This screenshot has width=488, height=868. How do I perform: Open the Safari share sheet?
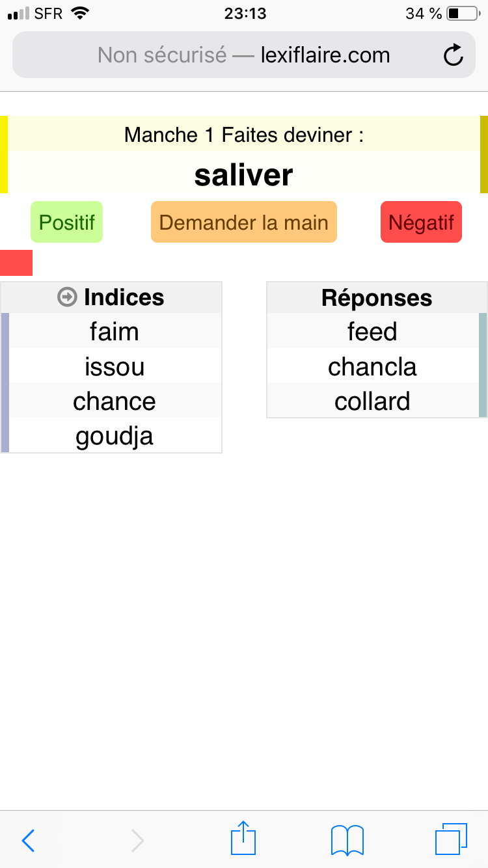point(243,838)
